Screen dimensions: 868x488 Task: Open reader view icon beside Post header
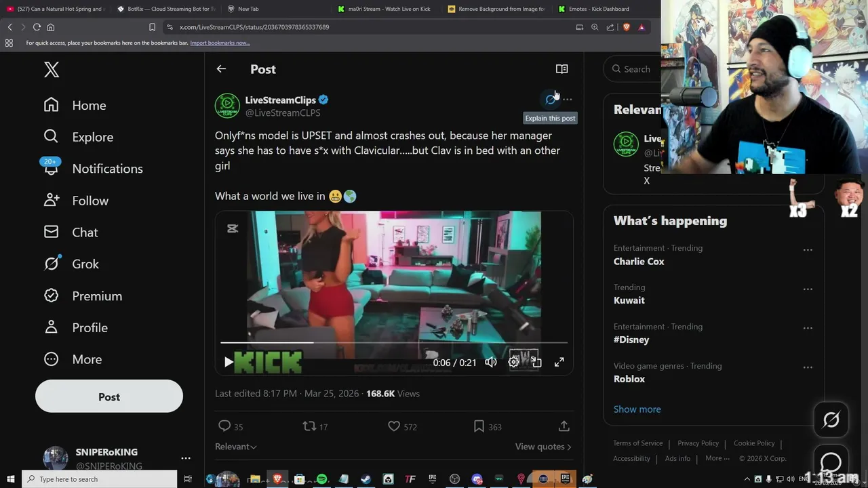[561, 69]
